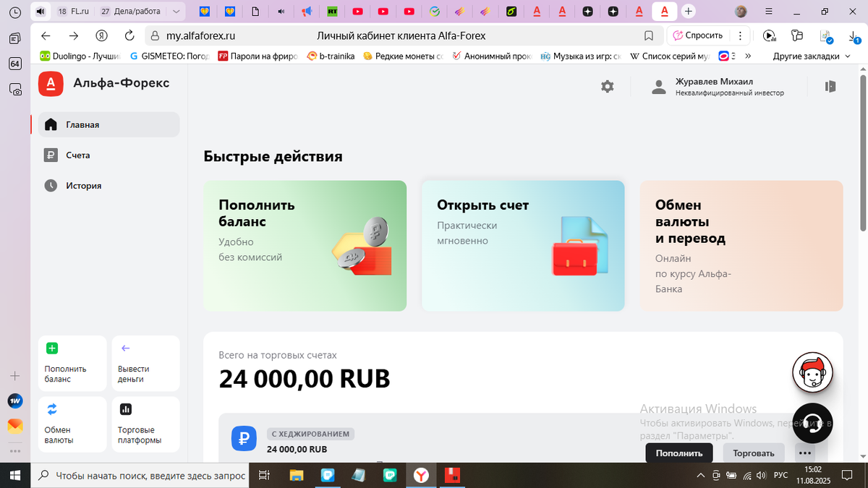Open browser hamburger menu in title bar
This screenshot has width=868, height=488.
point(767,12)
